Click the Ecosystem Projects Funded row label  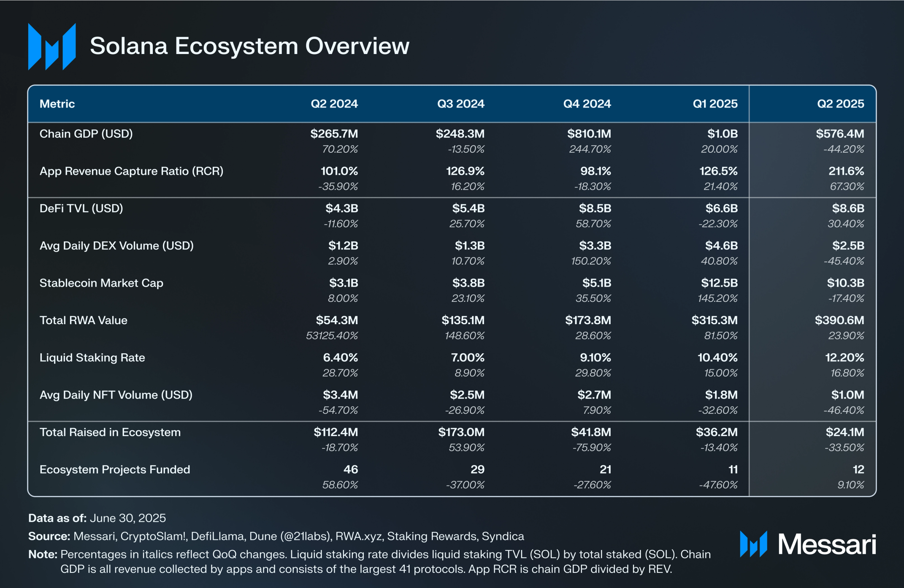[115, 470]
